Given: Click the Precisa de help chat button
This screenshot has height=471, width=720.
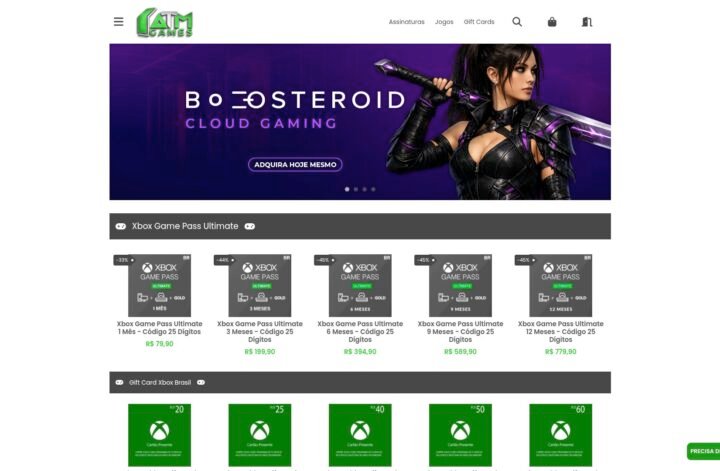Looking at the screenshot, I should click(703, 451).
